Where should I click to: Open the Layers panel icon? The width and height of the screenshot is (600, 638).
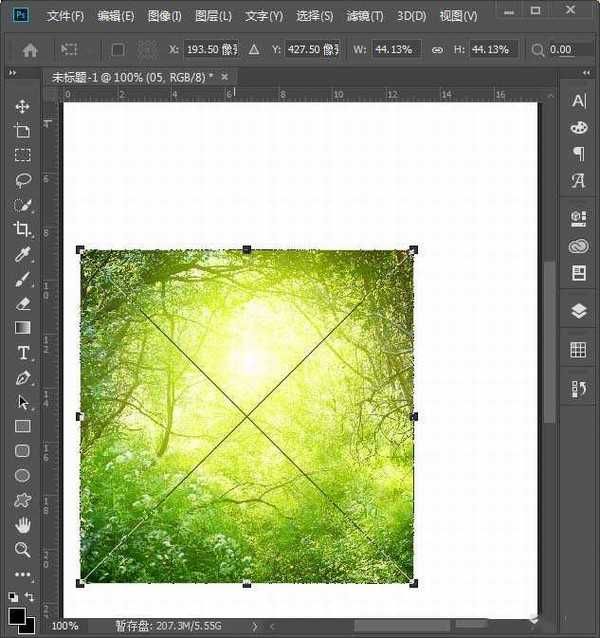pyautogui.click(x=578, y=310)
